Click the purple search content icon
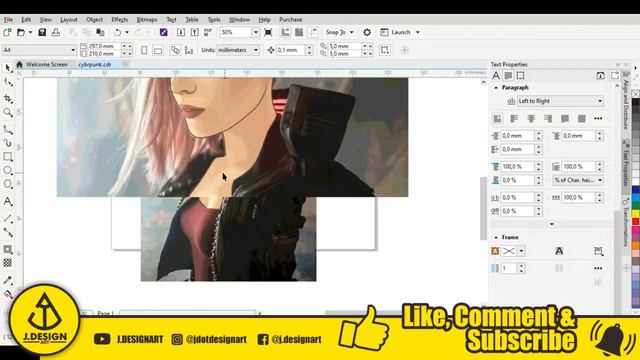This screenshot has width=640, height=360. (163, 32)
